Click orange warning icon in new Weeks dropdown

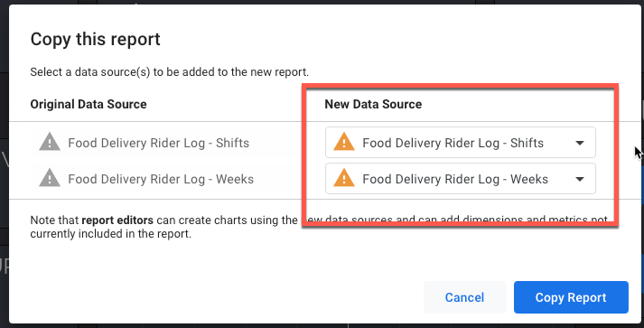point(344,178)
